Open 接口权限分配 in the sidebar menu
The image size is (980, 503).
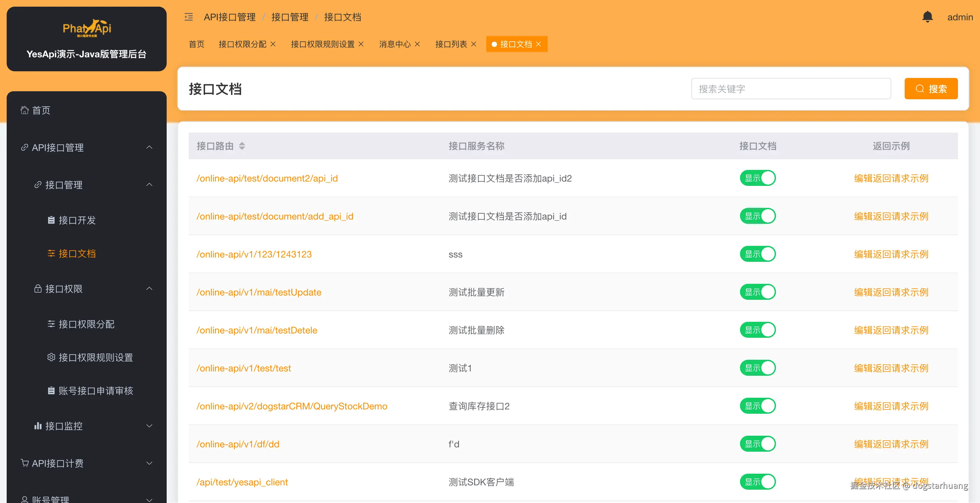[86, 324]
